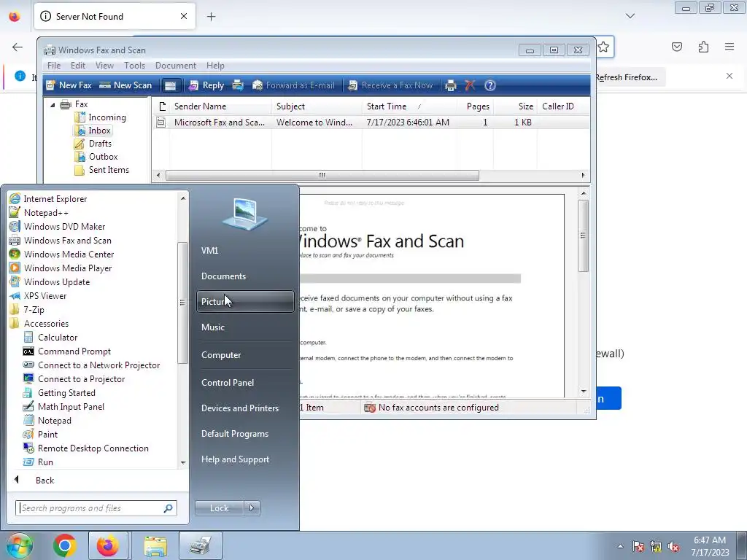
Task: Open the Edit menu
Action: click(x=77, y=65)
